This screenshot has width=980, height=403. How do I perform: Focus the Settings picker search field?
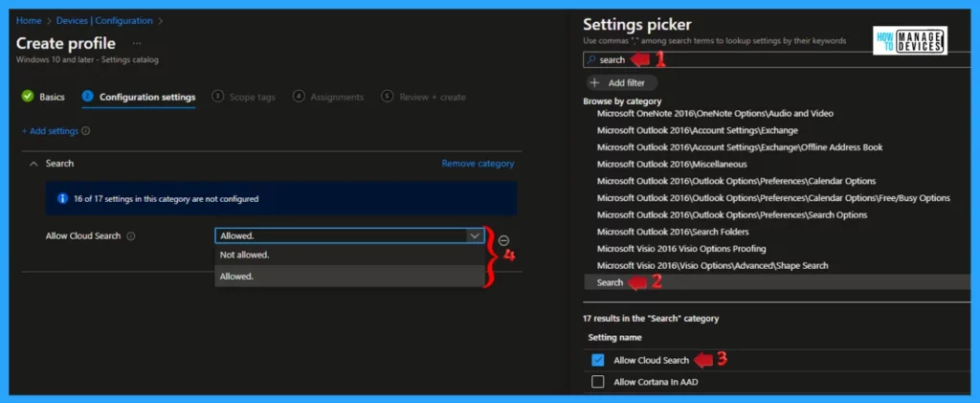778,60
